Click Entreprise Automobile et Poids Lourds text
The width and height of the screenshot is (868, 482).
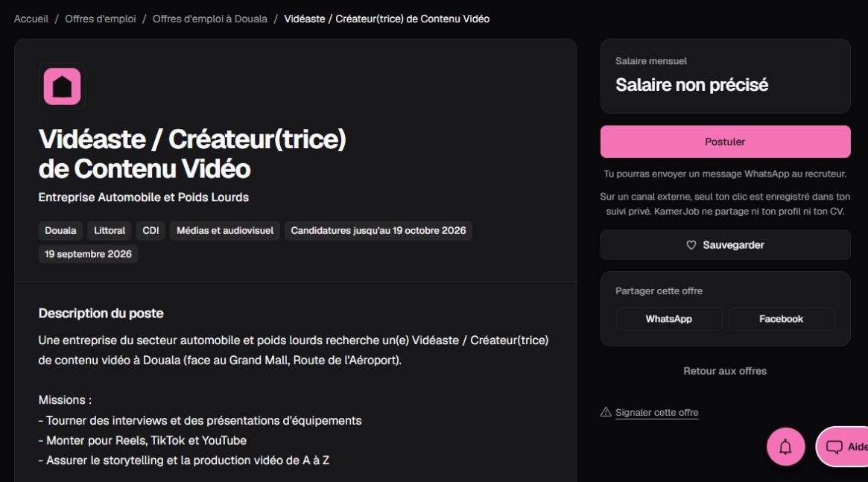[x=143, y=197]
